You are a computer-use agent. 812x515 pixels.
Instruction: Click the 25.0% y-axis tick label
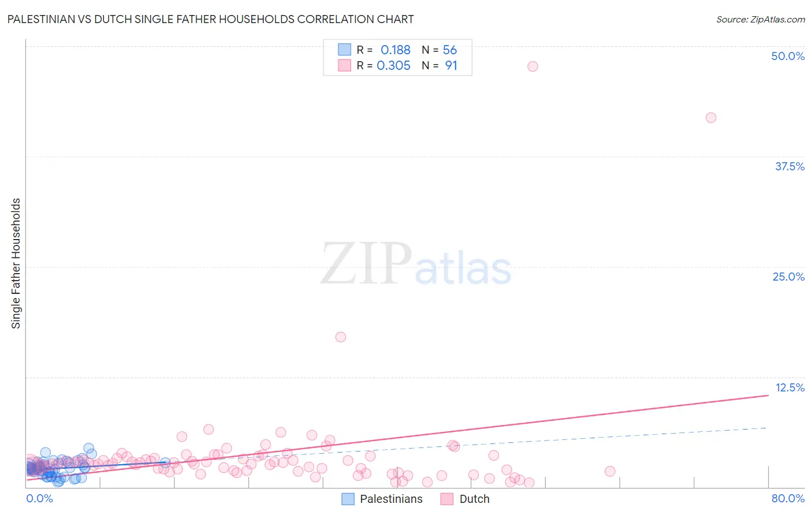click(x=788, y=277)
